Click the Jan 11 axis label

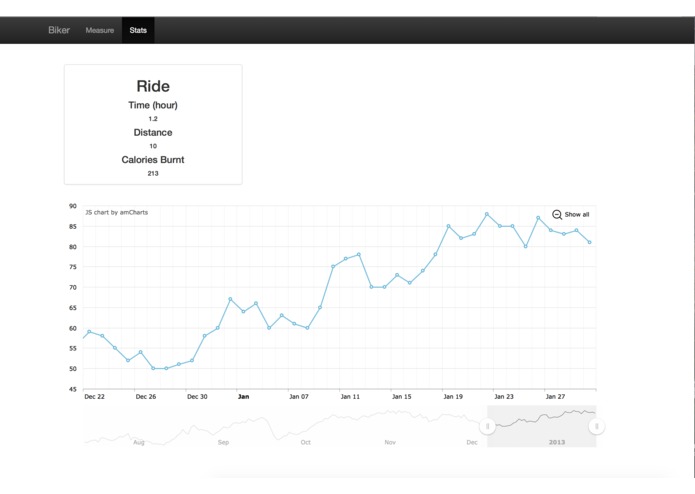(x=350, y=397)
